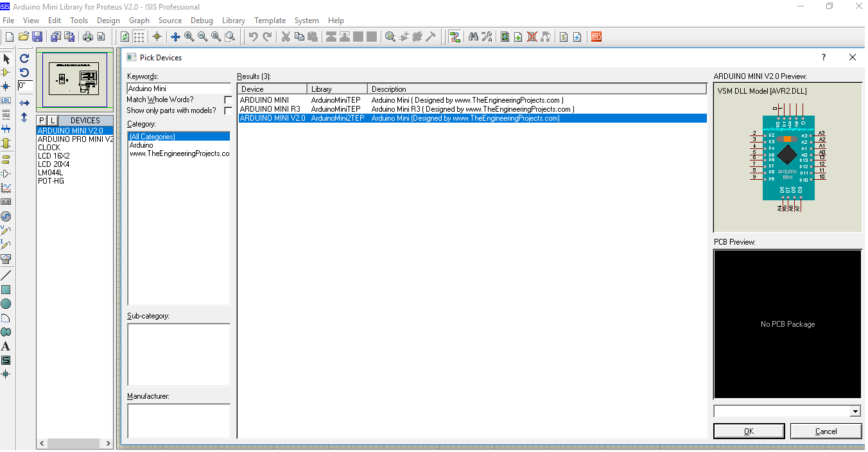868x452 pixels.
Task: Open the Debug menu
Action: click(x=202, y=21)
